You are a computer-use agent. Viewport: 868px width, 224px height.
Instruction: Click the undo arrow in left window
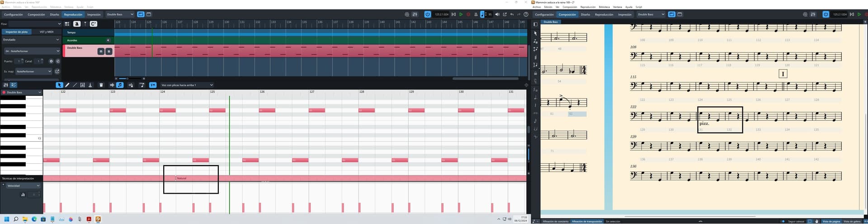pos(512,14)
